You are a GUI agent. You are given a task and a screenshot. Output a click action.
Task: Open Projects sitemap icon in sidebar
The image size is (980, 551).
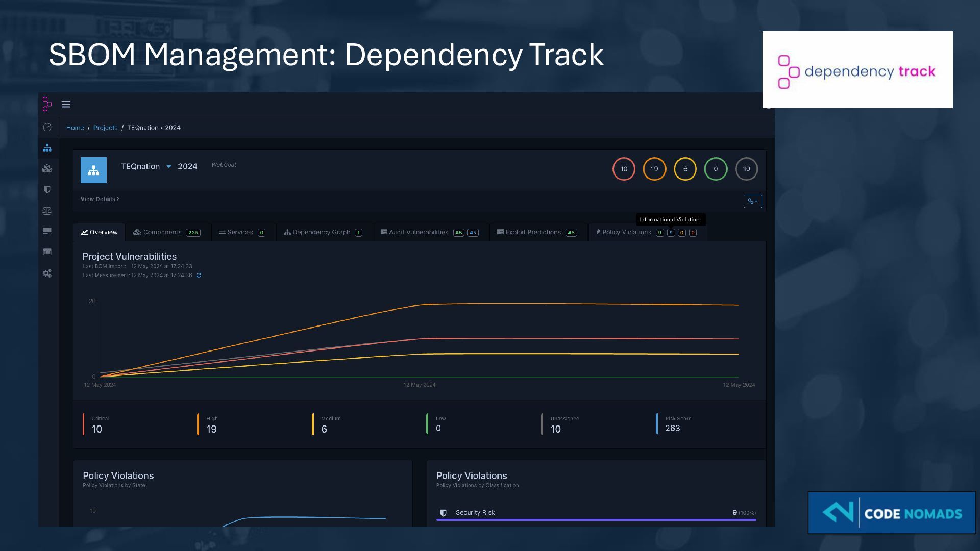point(47,148)
